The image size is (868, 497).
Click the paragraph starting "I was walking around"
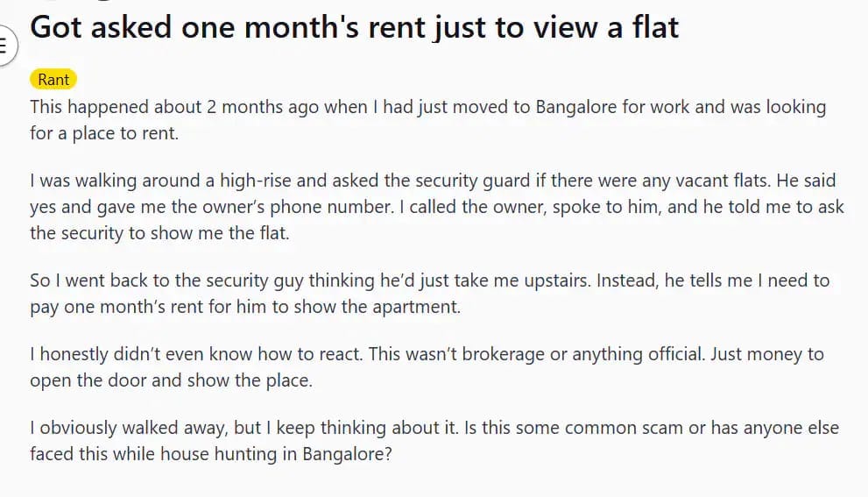(x=433, y=207)
